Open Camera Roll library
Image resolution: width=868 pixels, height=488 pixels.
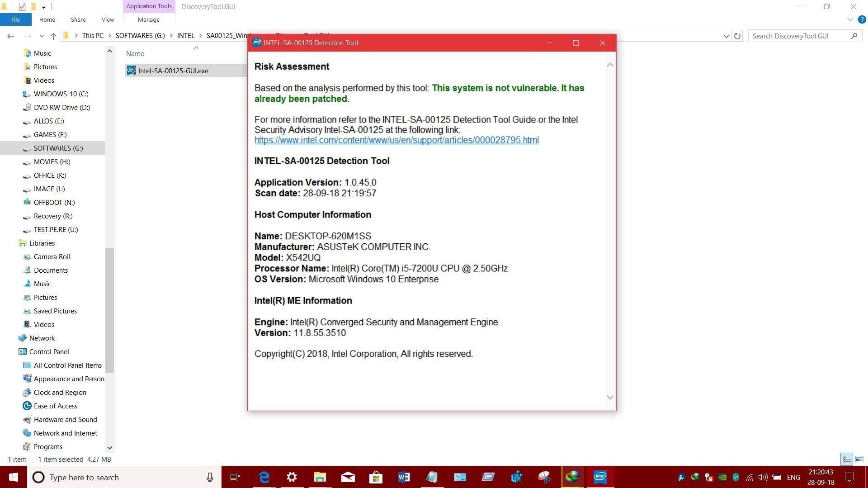click(52, 256)
